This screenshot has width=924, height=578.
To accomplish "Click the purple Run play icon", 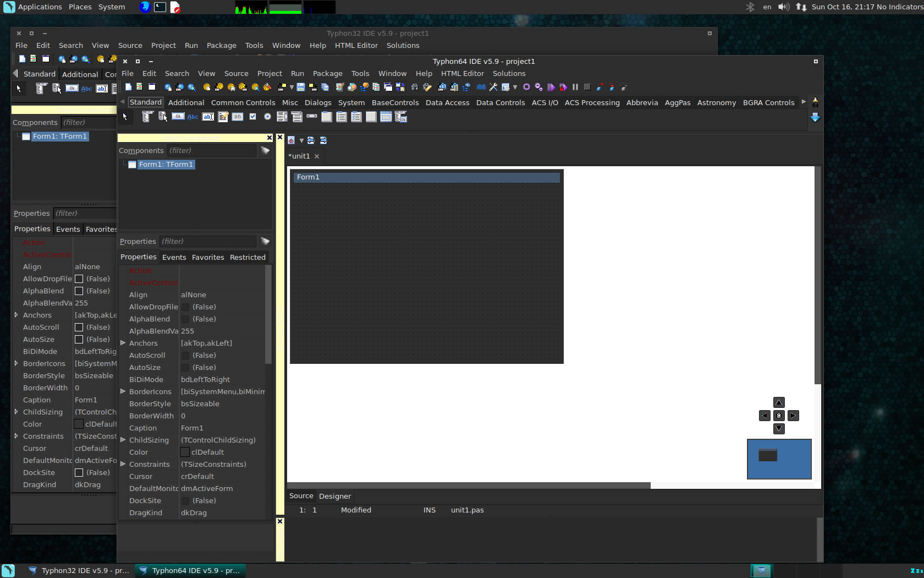I will 551,87.
